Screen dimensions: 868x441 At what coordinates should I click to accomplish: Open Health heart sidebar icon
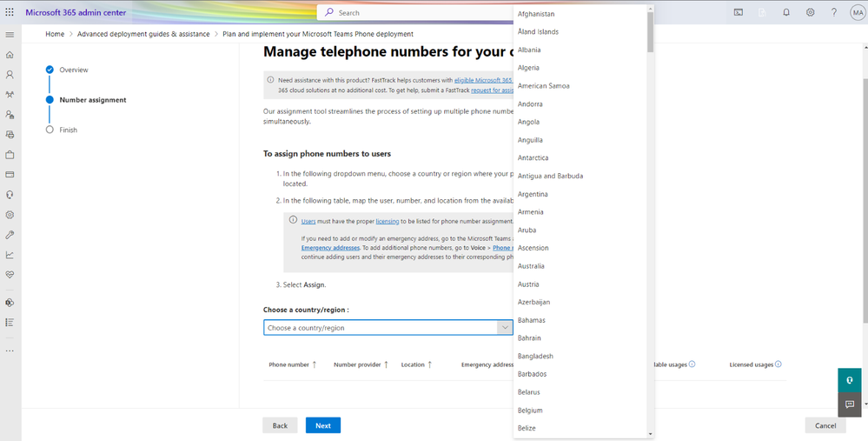10,275
